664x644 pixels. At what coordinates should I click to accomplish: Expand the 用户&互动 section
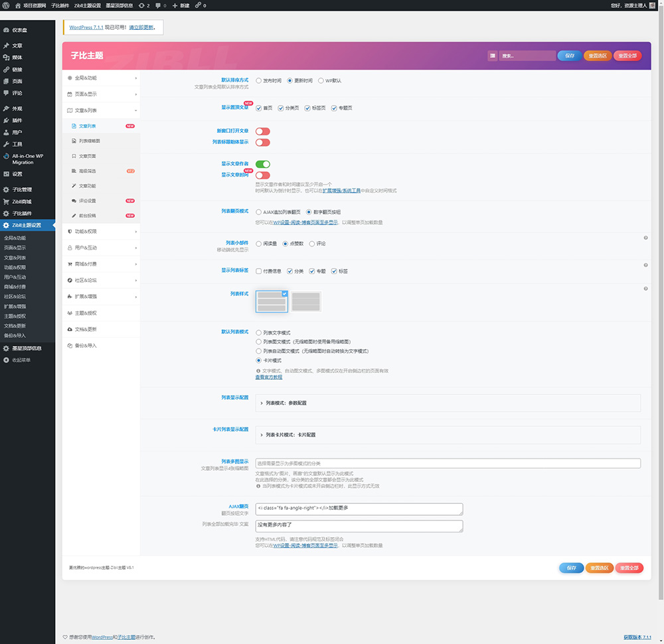click(x=101, y=248)
